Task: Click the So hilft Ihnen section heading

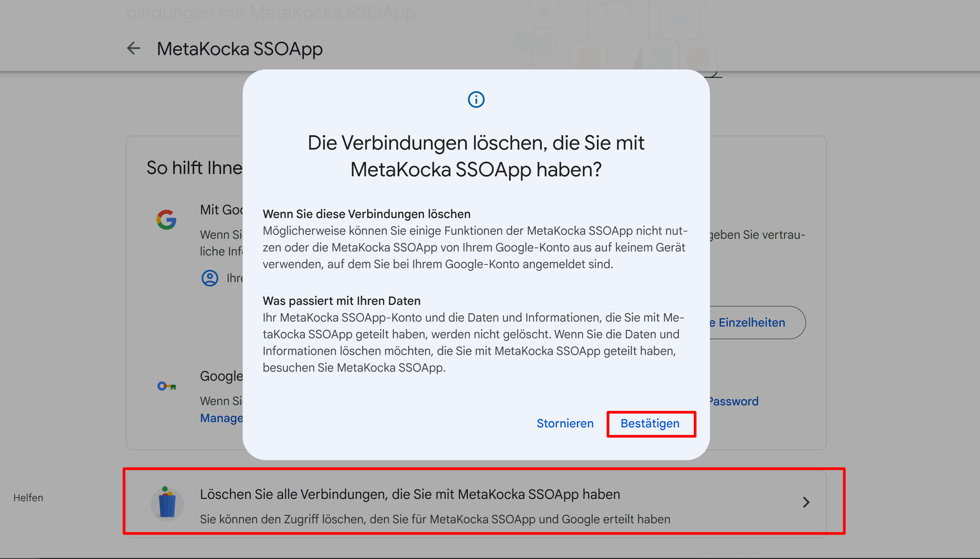Action: (x=194, y=168)
